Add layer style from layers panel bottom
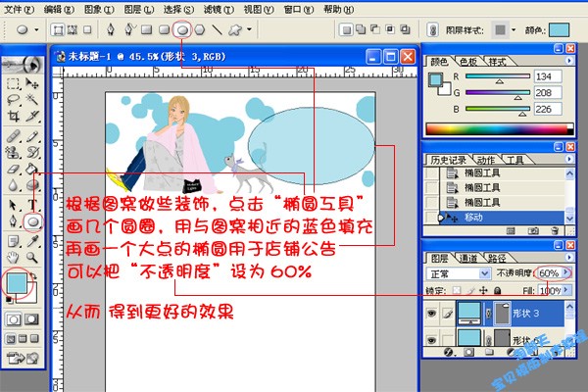The height and width of the screenshot is (392, 588). coord(448,352)
